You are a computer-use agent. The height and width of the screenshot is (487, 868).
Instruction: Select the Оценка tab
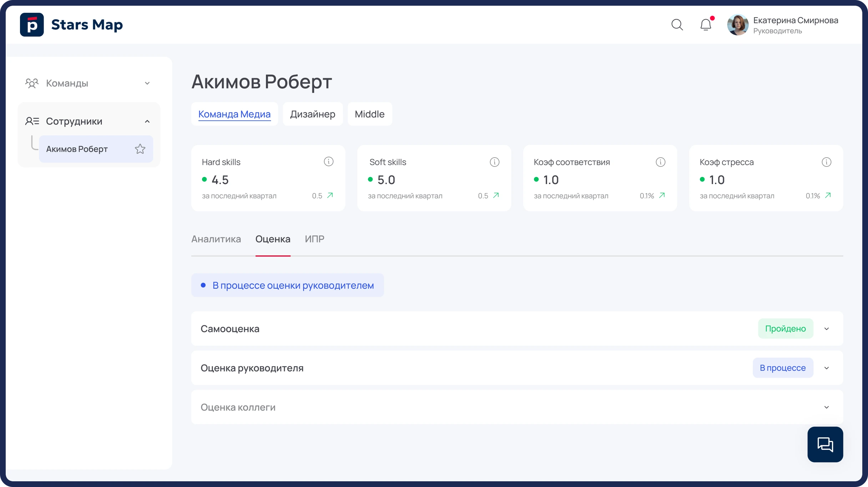coord(273,239)
